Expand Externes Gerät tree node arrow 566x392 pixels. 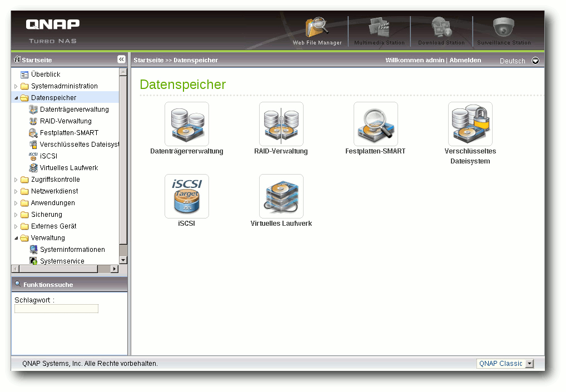(x=16, y=226)
